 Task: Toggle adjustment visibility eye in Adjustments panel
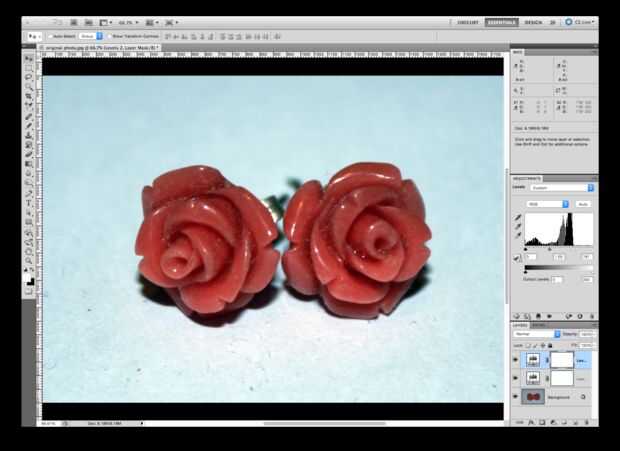pyautogui.click(x=549, y=316)
